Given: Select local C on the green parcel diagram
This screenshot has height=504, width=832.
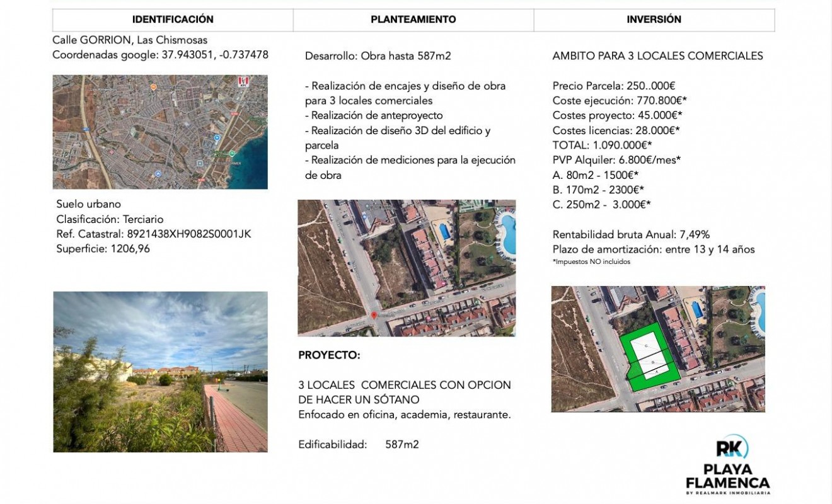Looking at the screenshot, I should coord(646,346).
